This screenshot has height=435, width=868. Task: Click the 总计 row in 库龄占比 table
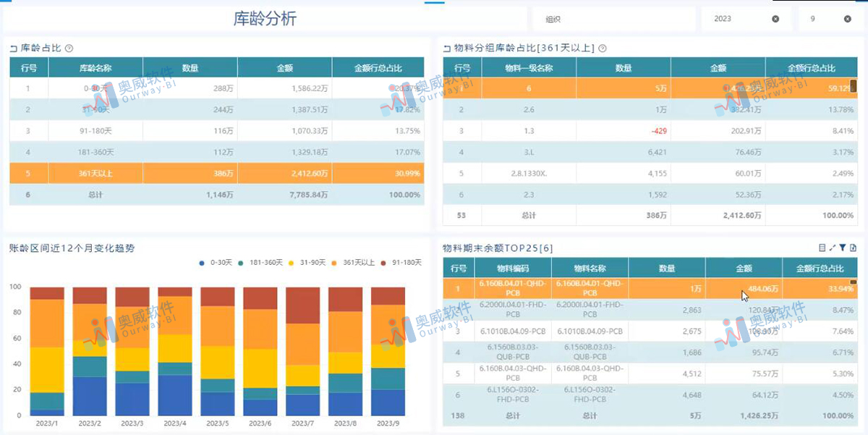tap(217, 194)
